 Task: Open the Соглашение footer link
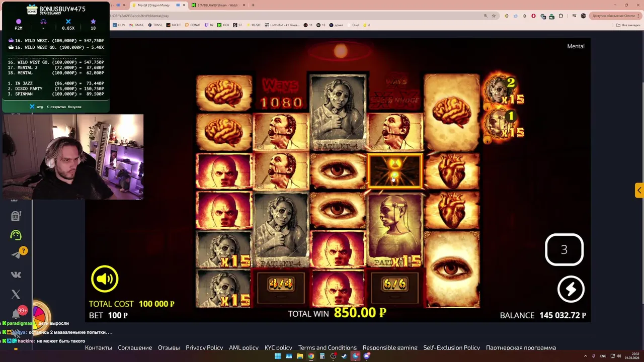[135, 347]
